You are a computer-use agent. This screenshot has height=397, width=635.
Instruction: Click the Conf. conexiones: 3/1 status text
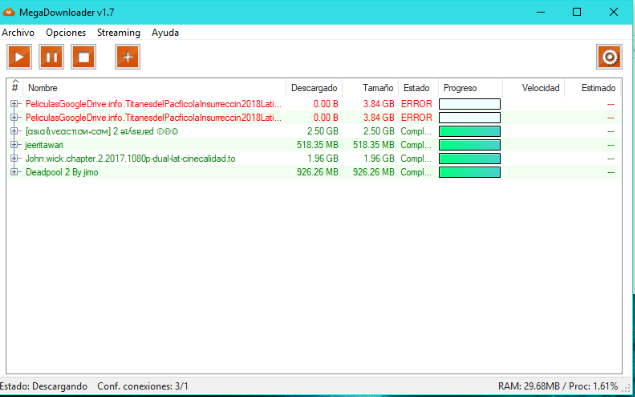143,386
